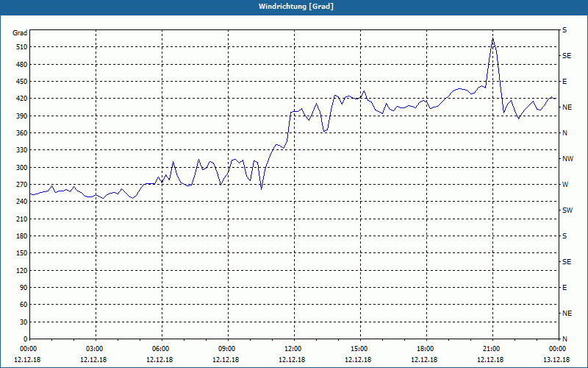Click the 510 value on the y-axis
Screen dimensions: 588x368
pyautogui.click(x=22, y=47)
